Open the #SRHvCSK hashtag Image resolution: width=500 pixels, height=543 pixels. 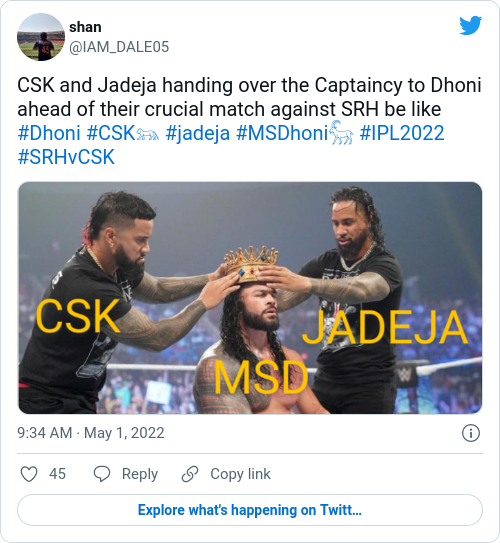[x=66, y=157]
